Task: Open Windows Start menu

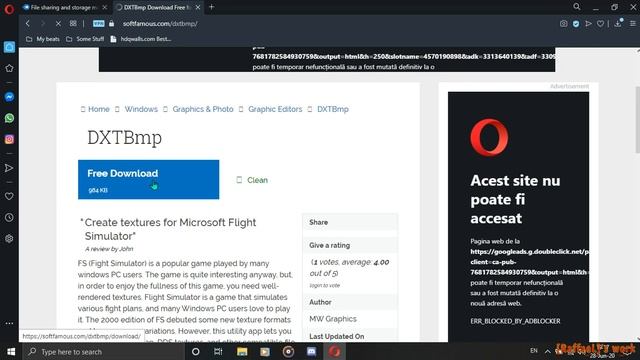Action: [11, 351]
